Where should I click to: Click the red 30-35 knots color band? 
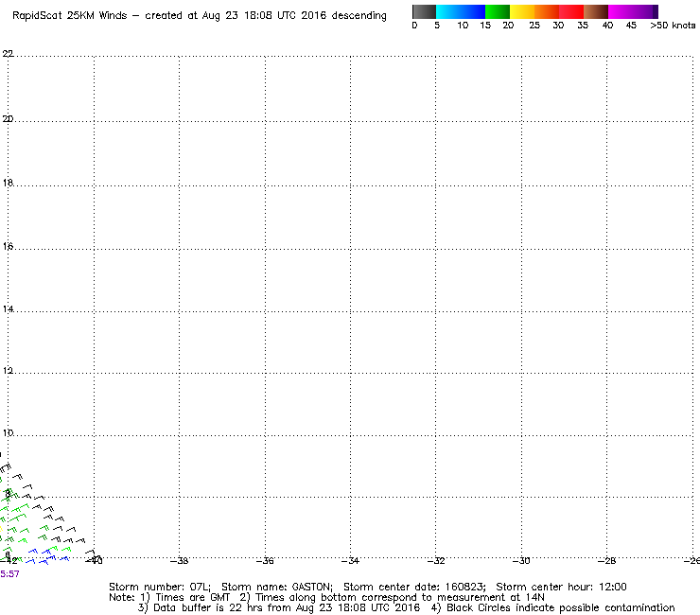571,11
